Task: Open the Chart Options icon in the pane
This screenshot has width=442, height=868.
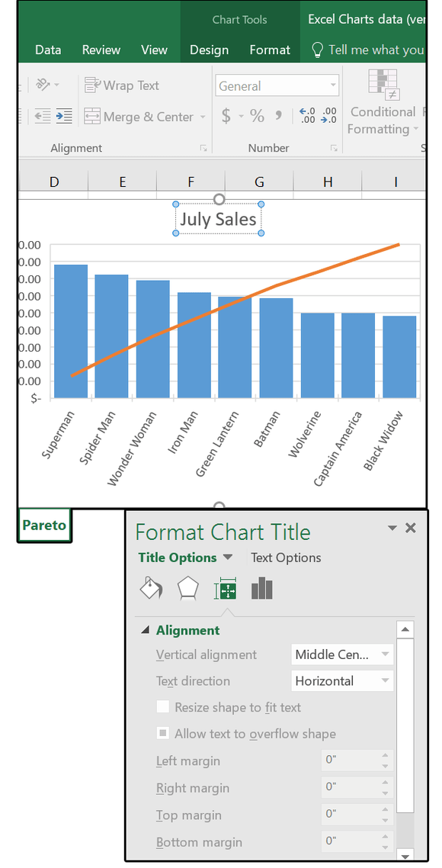Action: pyautogui.click(x=261, y=589)
